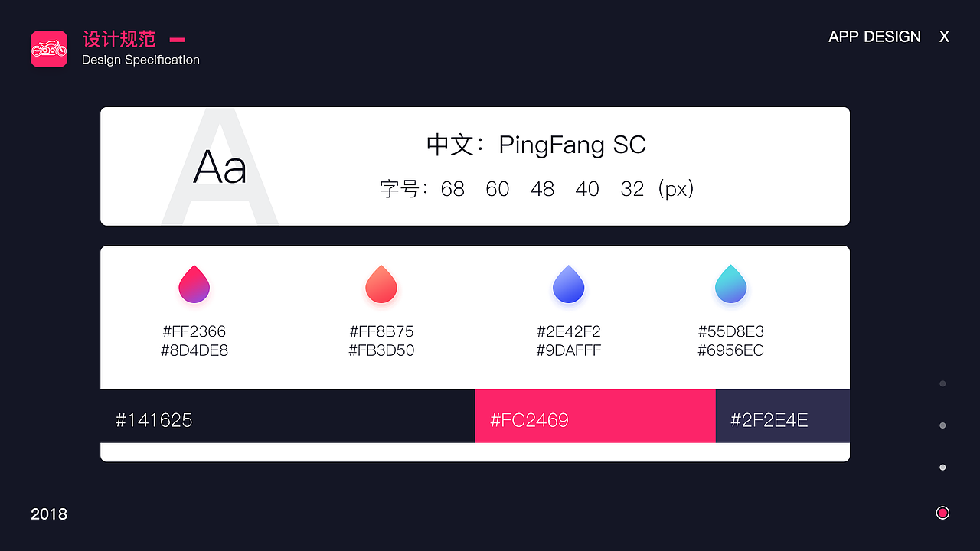The width and height of the screenshot is (980, 551).
Task: Select the coral red droplet icon
Action: pyautogui.click(x=381, y=284)
